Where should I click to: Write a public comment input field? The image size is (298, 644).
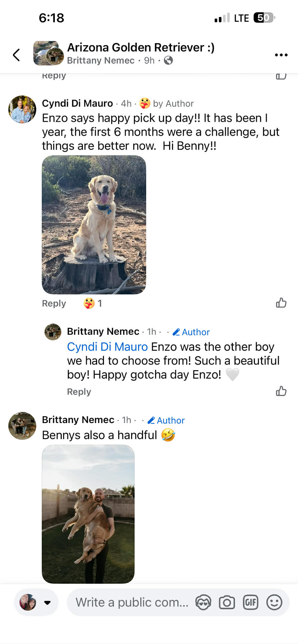pyautogui.click(x=132, y=602)
